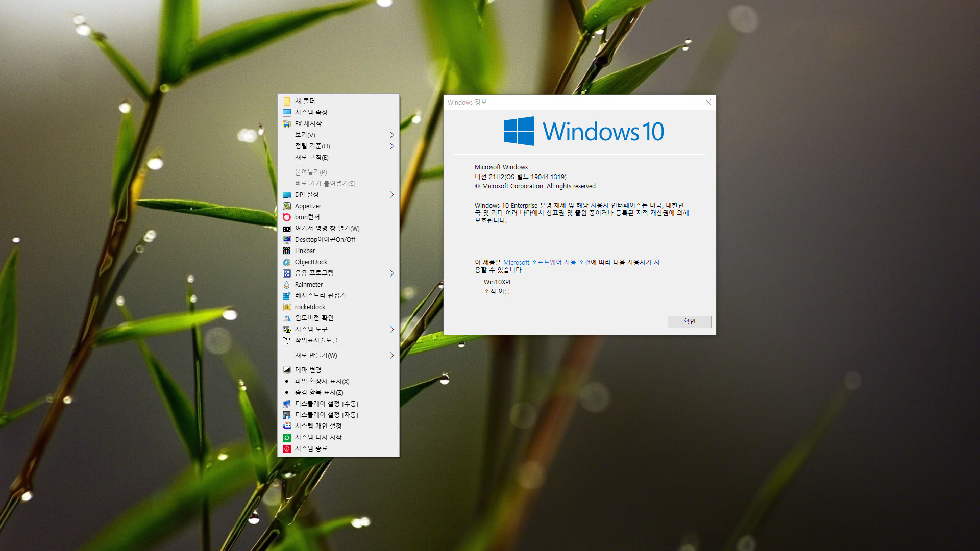Click the 확인 button in Windows 정보

tap(689, 321)
